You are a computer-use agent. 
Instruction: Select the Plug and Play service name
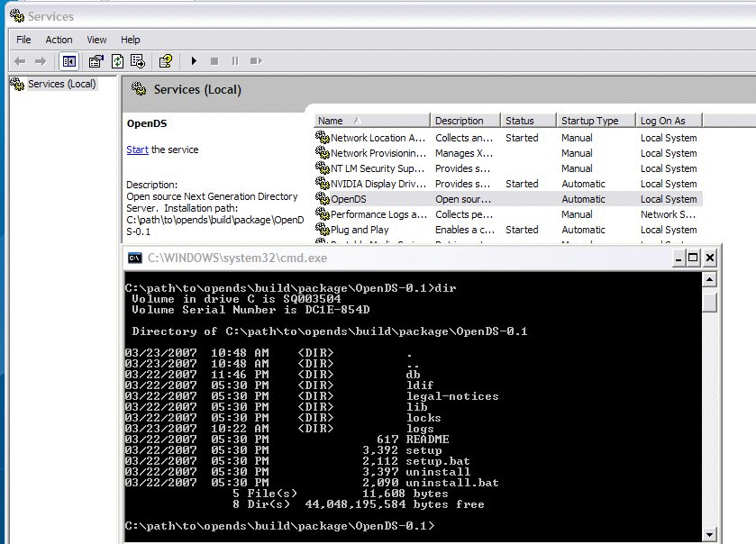click(x=360, y=230)
